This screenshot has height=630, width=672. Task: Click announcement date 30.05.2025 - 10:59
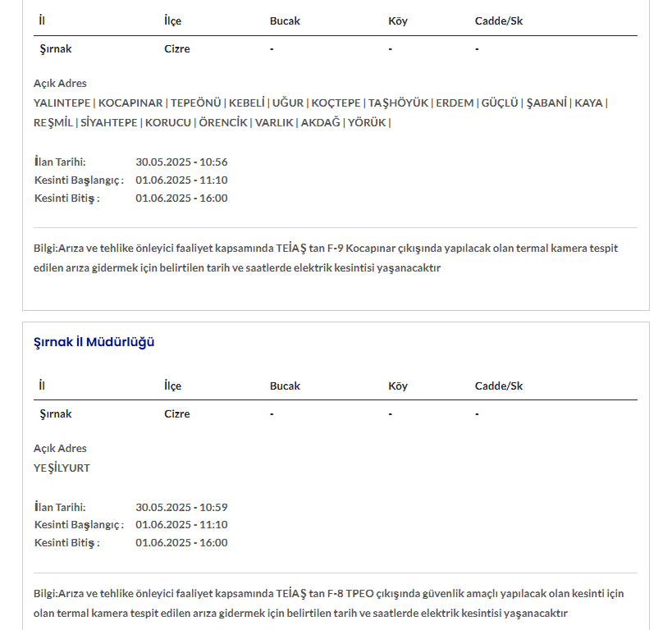tap(181, 508)
